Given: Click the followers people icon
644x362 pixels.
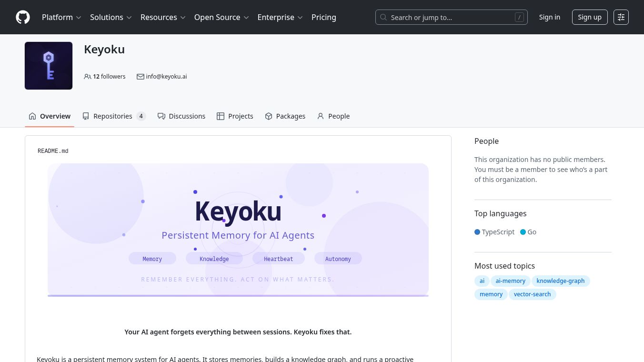Looking at the screenshot, I should (x=88, y=76).
